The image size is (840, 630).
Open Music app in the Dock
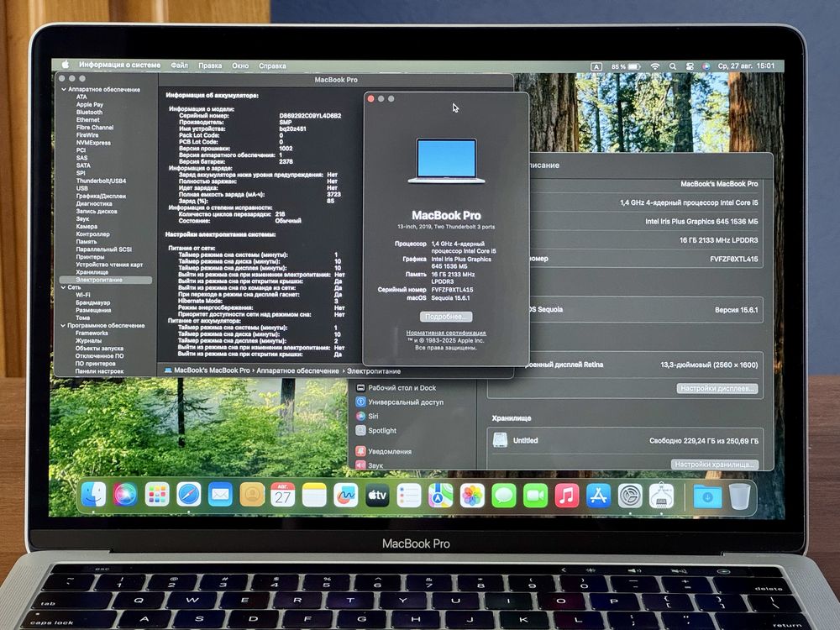point(567,495)
